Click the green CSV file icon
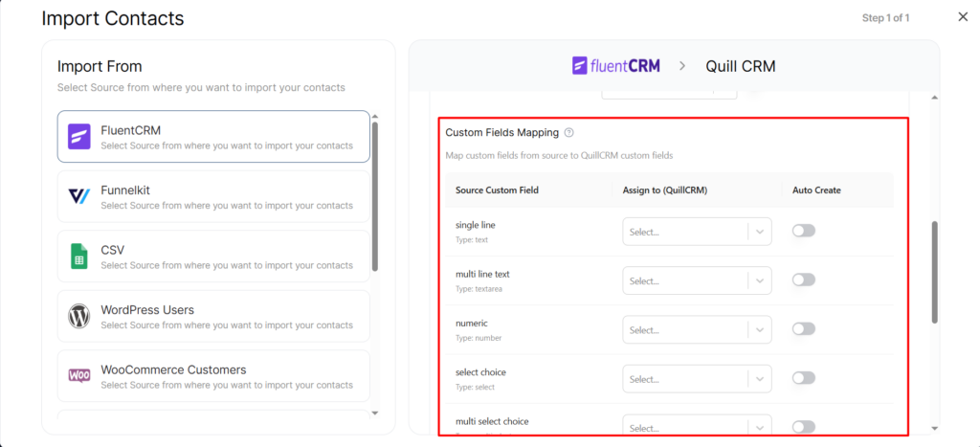Image resolution: width=980 pixels, height=447 pixels. point(79,256)
